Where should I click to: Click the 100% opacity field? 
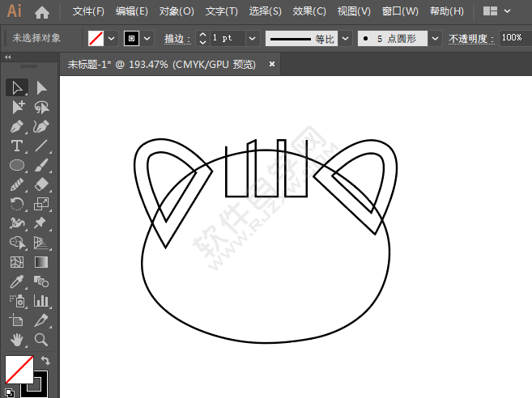tap(515, 38)
